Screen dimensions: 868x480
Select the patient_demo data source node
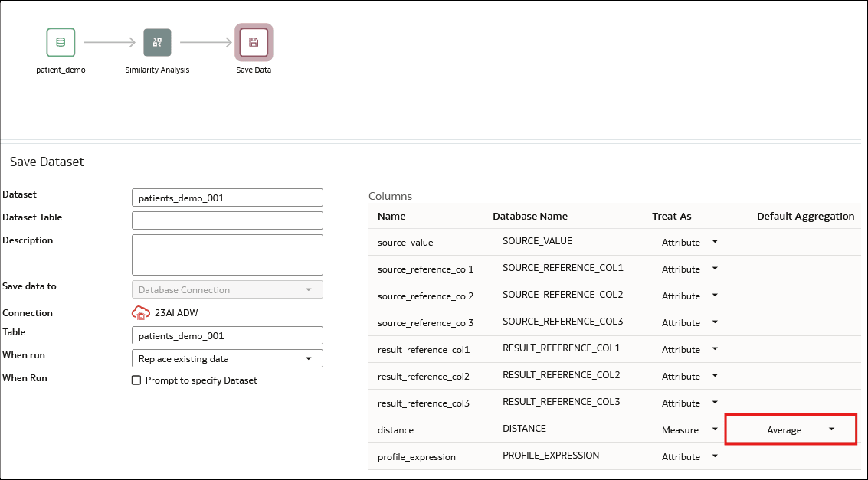pyautogui.click(x=61, y=43)
